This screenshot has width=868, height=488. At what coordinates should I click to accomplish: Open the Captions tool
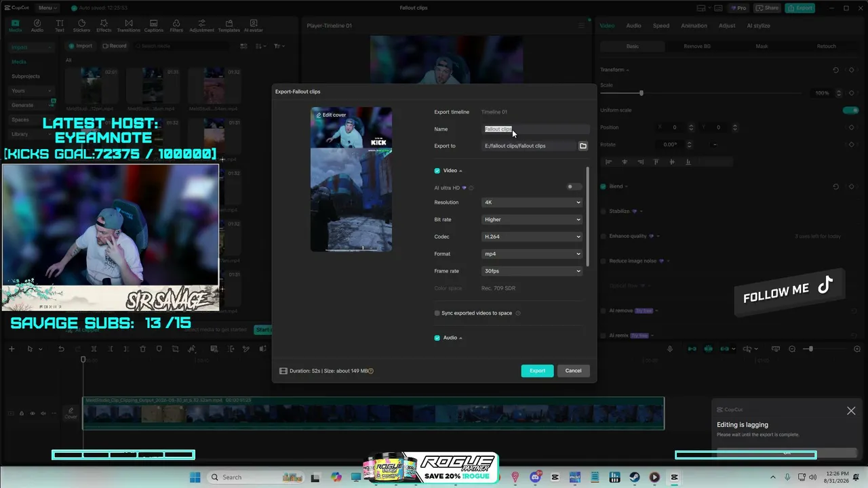154,26
